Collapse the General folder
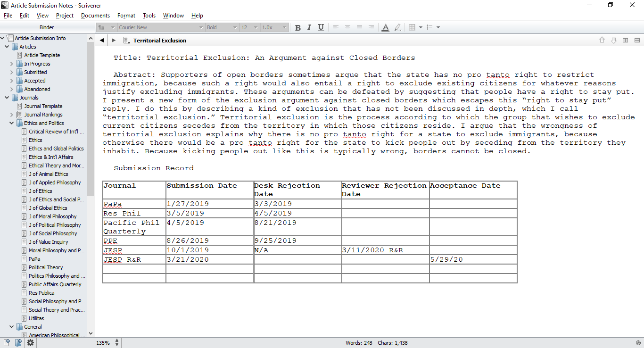This screenshot has height=348, width=644. point(12,327)
